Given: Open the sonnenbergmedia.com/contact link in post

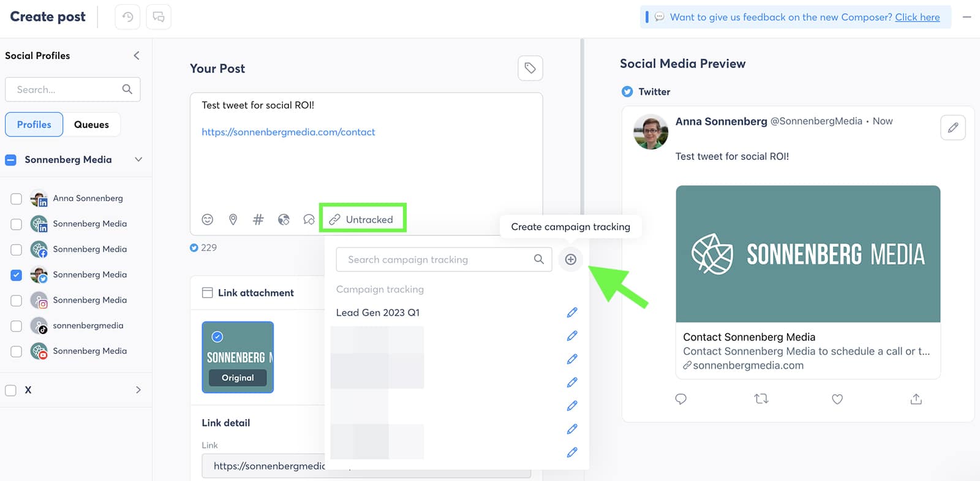Looking at the screenshot, I should pos(288,132).
